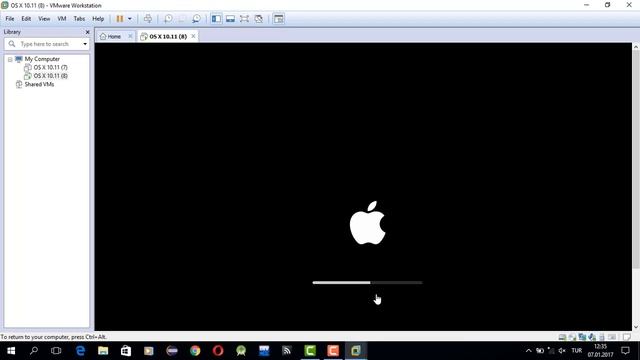Click the console view toolbar icon
Image resolution: width=640 pixels, height=360 pixels.
[279, 19]
